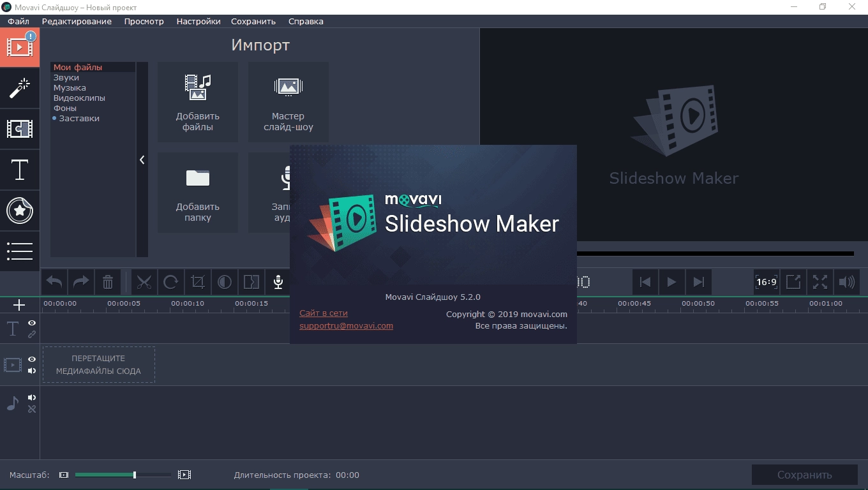Image resolution: width=868 pixels, height=490 pixels.
Task: Click the Movavi Slideshow Maker splash image
Action: click(x=433, y=214)
